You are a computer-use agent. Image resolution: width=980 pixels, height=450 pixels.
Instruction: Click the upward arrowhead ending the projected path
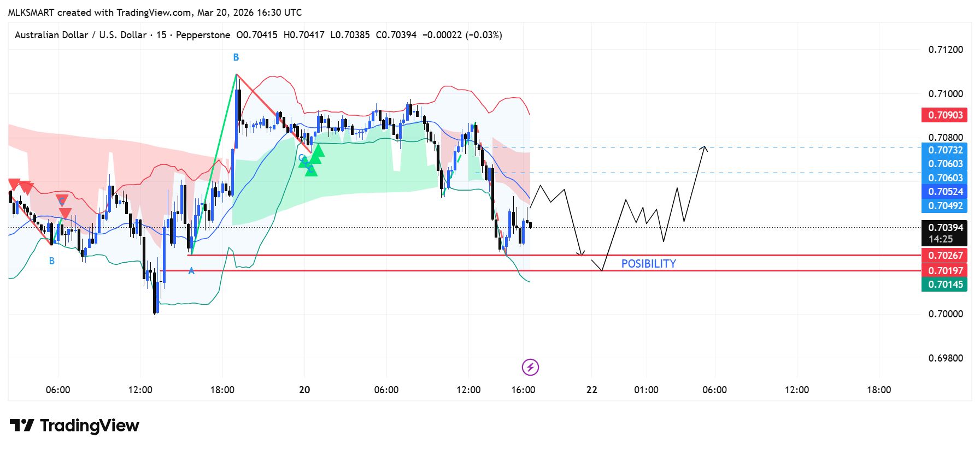pos(705,148)
